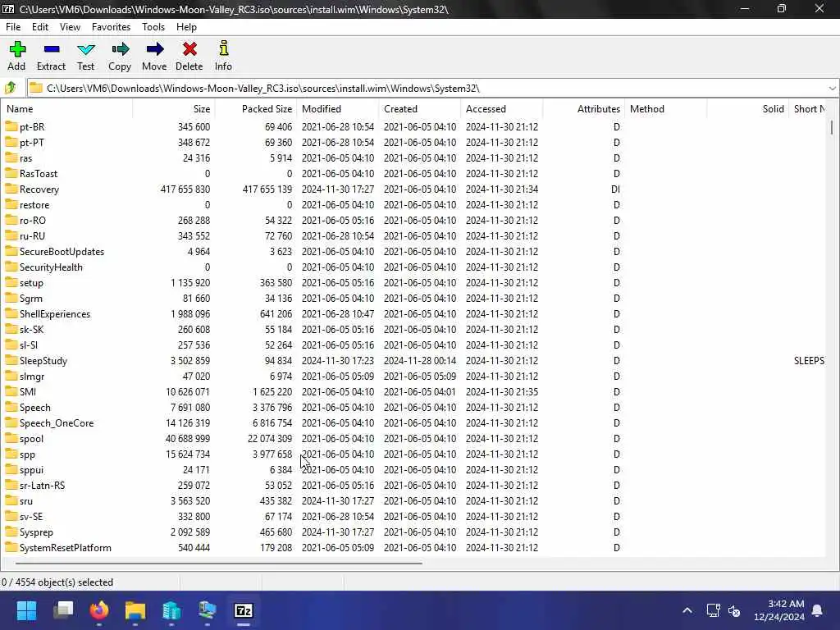
Task: Sort by Packed Size column header
Action: (x=256, y=109)
